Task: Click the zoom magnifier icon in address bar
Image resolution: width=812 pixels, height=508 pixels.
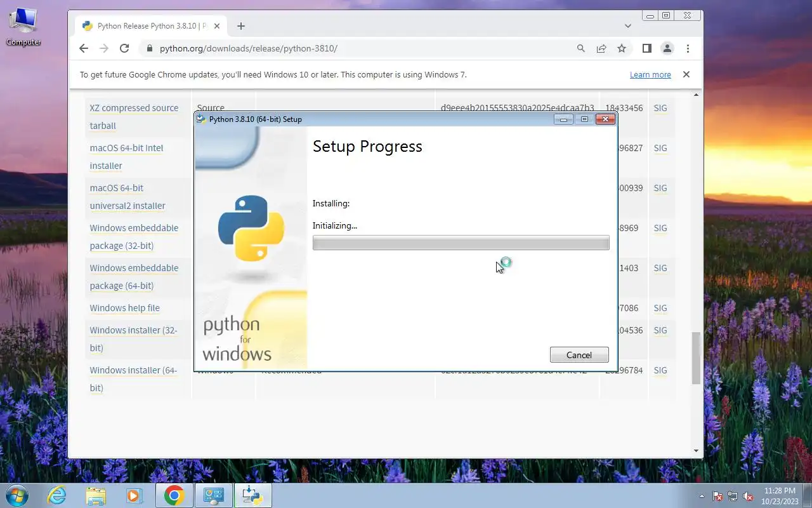Action: click(580, 48)
